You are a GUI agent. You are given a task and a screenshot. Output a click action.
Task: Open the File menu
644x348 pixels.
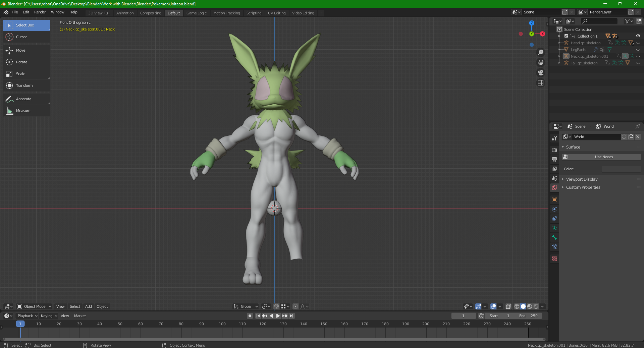click(15, 12)
